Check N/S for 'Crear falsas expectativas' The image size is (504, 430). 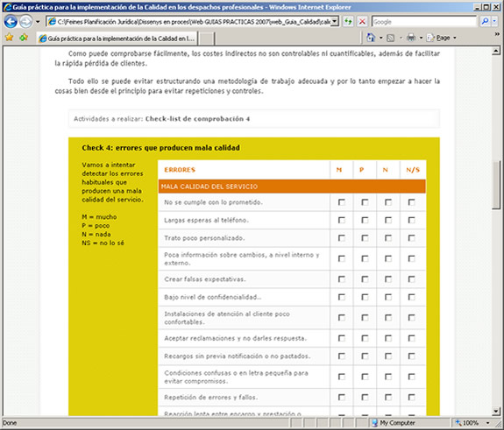(x=411, y=279)
